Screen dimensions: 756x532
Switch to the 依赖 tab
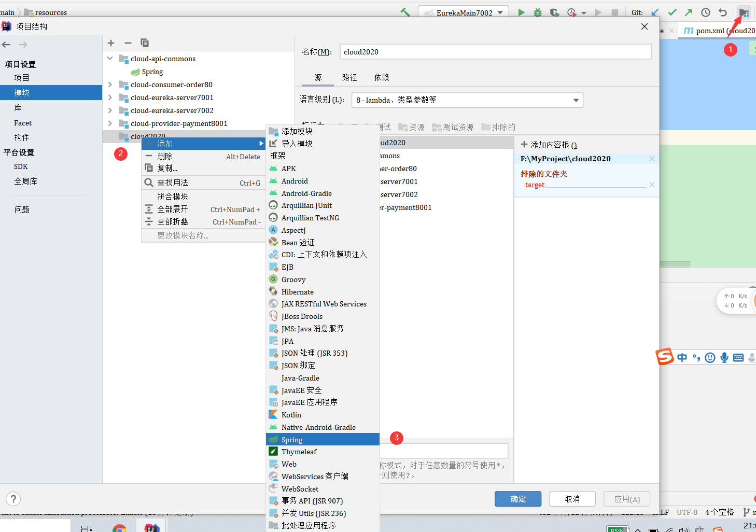pyautogui.click(x=382, y=77)
